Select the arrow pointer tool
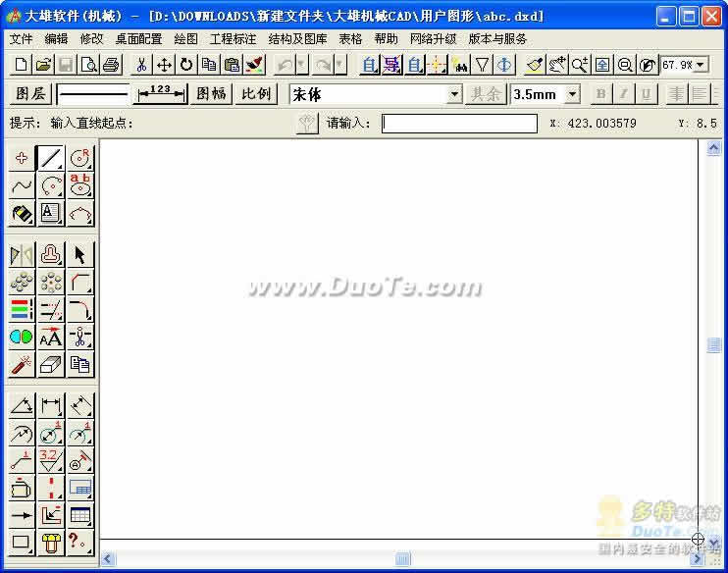 tap(80, 255)
